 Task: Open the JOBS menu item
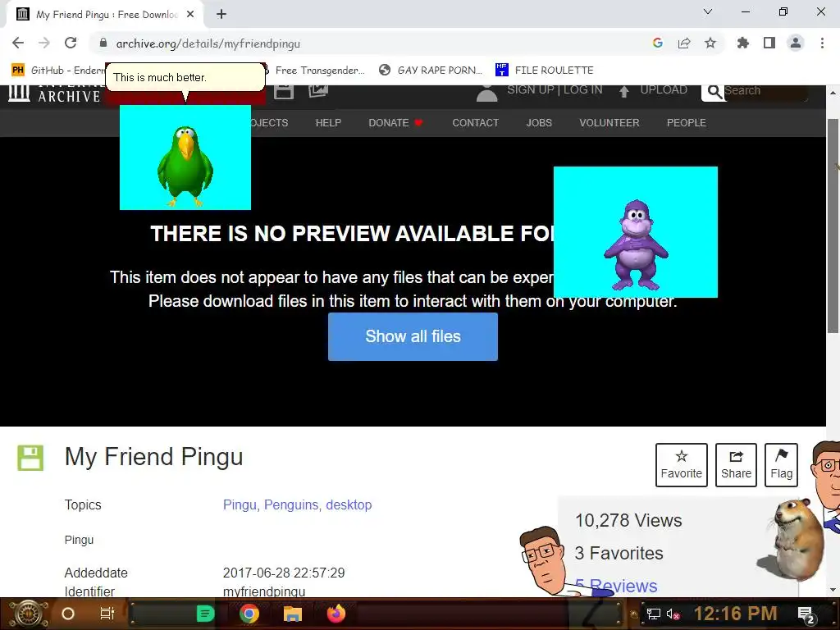point(539,123)
